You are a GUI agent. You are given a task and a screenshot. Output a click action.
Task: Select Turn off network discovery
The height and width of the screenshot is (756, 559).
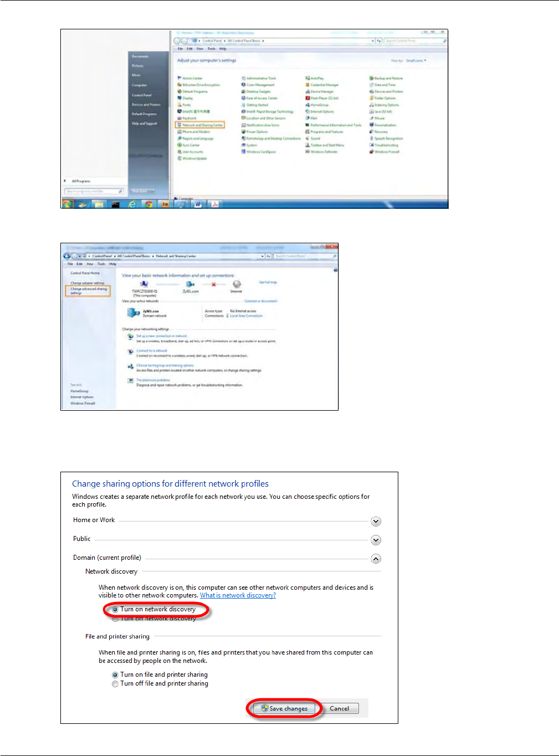(x=154, y=619)
